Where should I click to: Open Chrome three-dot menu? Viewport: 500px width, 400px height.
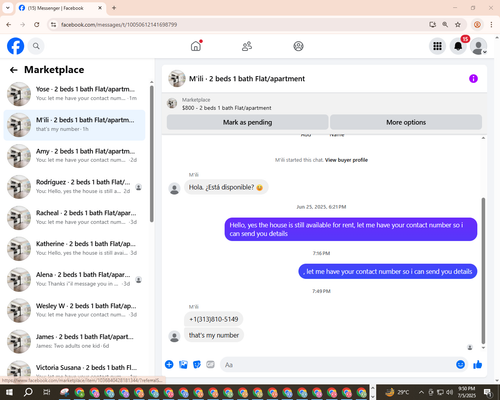[491, 25]
